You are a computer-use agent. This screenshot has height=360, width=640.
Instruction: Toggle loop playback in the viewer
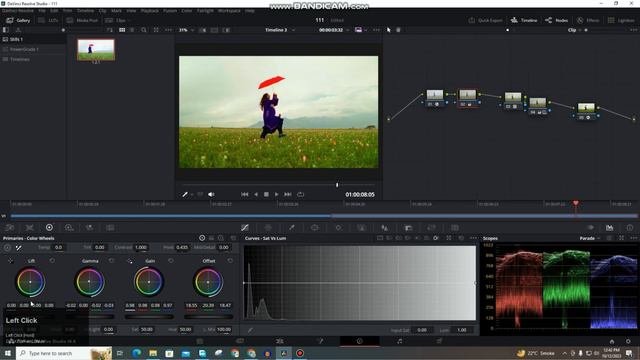tap(300, 195)
